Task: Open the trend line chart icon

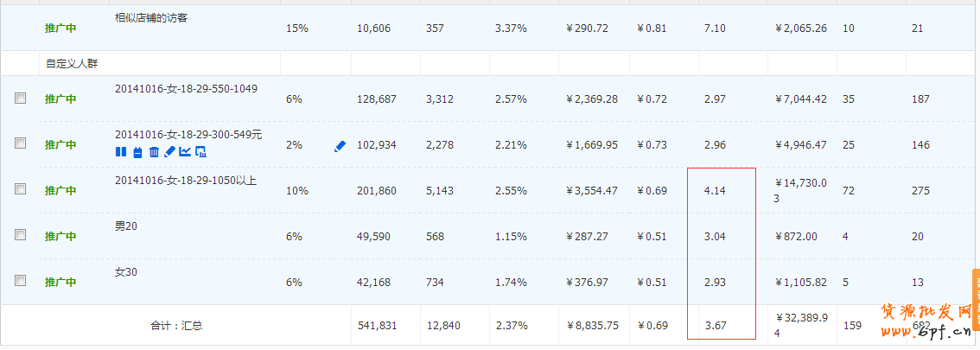Action: pyautogui.click(x=185, y=152)
